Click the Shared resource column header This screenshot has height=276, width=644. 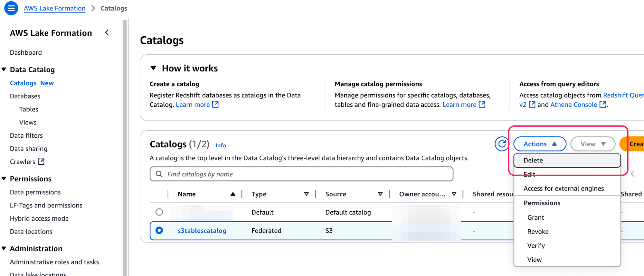[493, 194]
